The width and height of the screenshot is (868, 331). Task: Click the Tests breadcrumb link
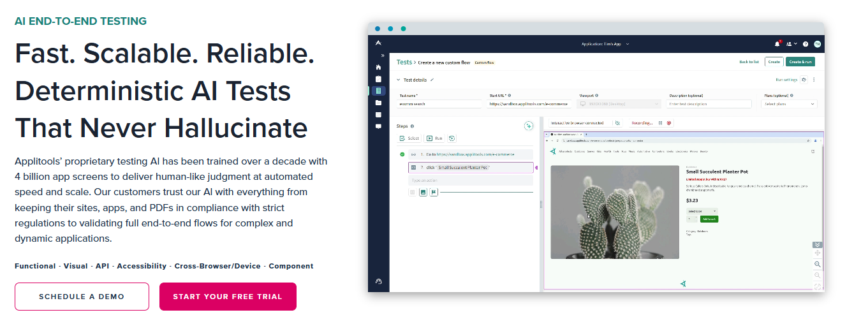pos(404,62)
